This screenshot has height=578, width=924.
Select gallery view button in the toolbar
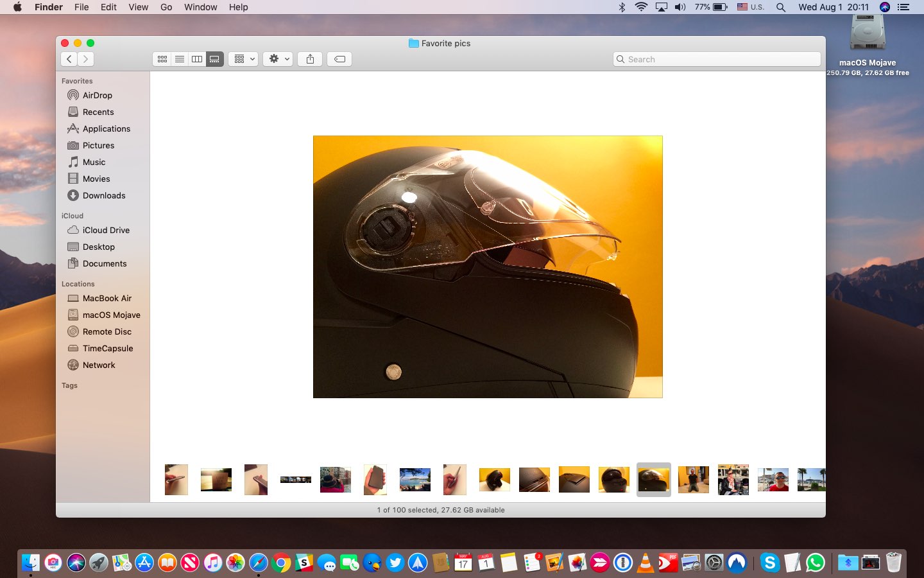[x=214, y=59]
